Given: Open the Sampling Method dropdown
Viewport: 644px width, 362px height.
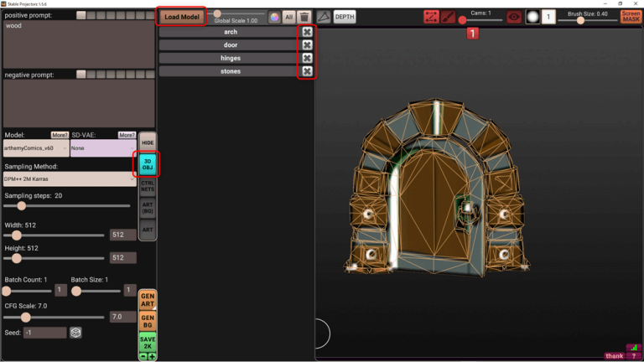Looking at the screenshot, I should pos(70,179).
